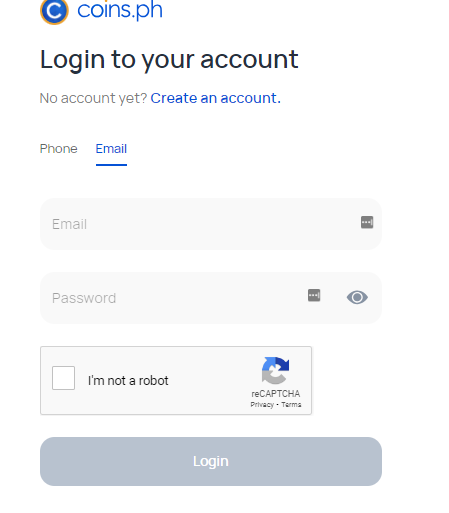Click the No account yet? text
The width and height of the screenshot is (449, 513).
pyautogui.click(x=93, y=98)
